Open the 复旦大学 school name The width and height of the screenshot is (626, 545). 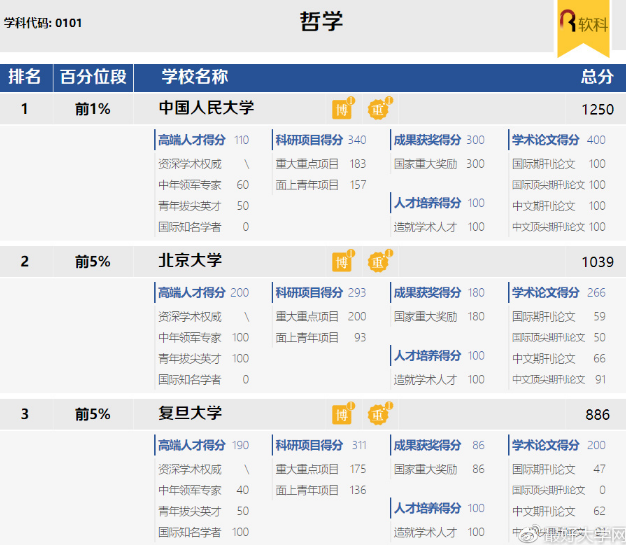point(190,413)
